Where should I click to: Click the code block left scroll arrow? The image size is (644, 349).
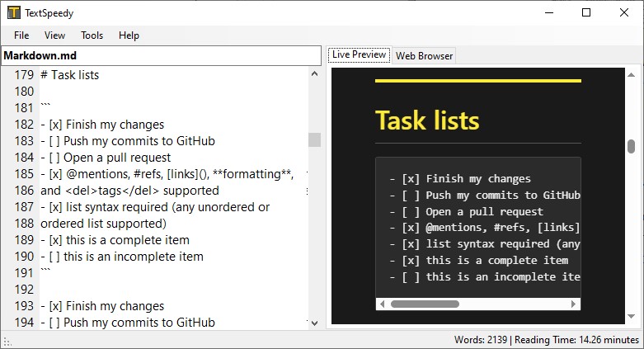coord(383,304)
